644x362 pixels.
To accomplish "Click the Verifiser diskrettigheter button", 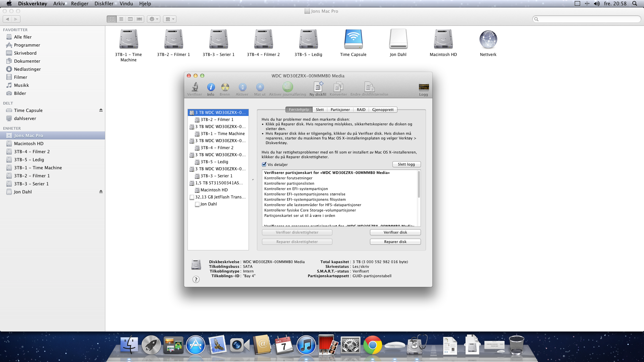I will coord(297,232).
